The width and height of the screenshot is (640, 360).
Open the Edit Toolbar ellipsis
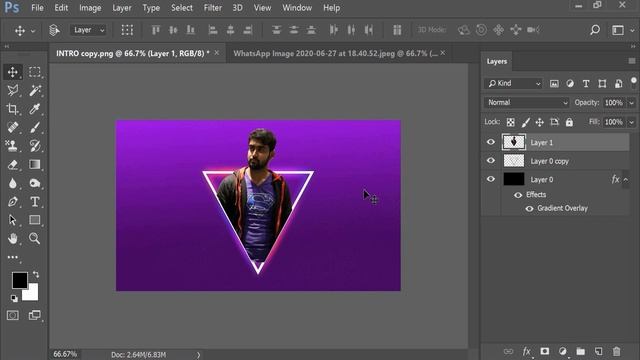[x=13, y=257]
